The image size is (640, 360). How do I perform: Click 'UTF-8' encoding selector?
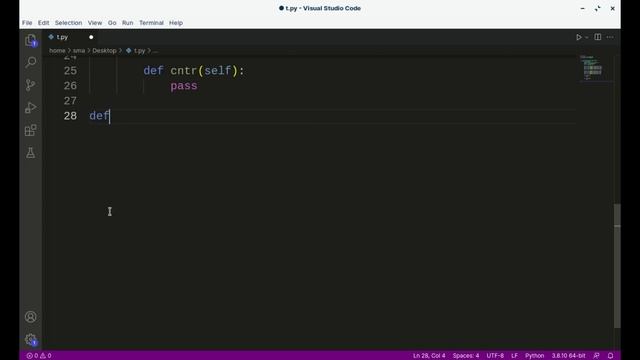click(x=495, y=356)
